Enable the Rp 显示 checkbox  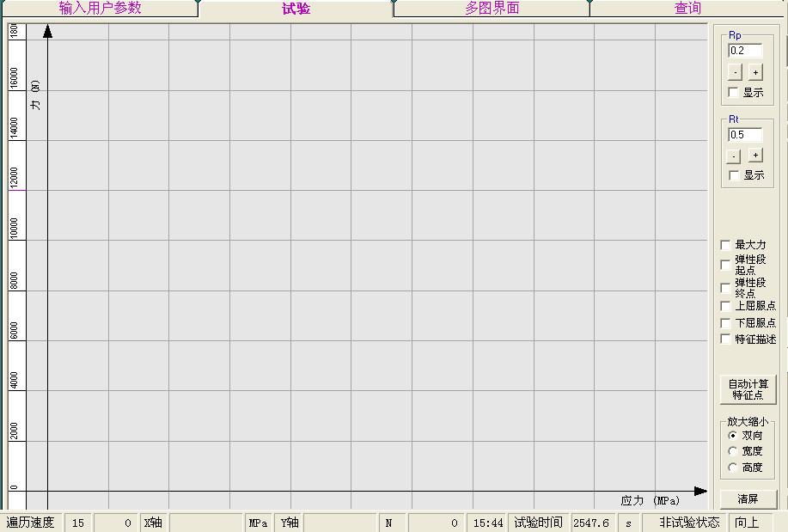pos(734,93)
